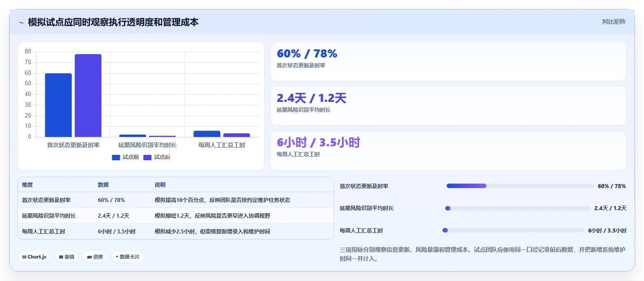The image size is (644, 281).
Task: Toggle the 试点后 legend entry
Action: [x=157, y=157]
